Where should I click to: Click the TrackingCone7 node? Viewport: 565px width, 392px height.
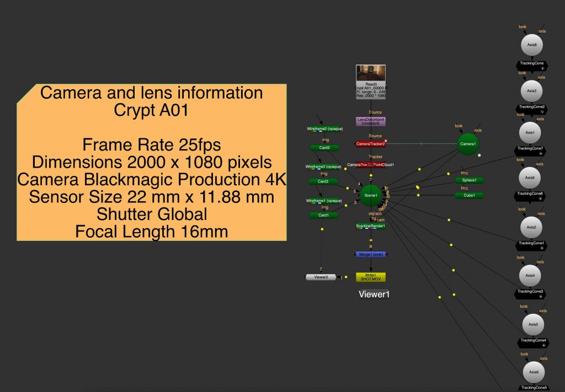(x=530, y=149)
